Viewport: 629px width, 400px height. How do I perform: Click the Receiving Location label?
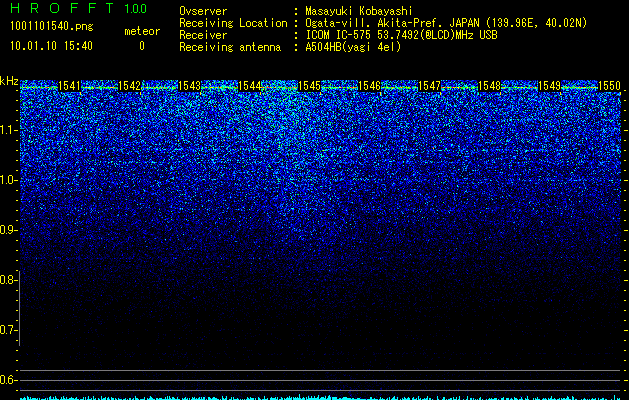click(x=233, y=23)
